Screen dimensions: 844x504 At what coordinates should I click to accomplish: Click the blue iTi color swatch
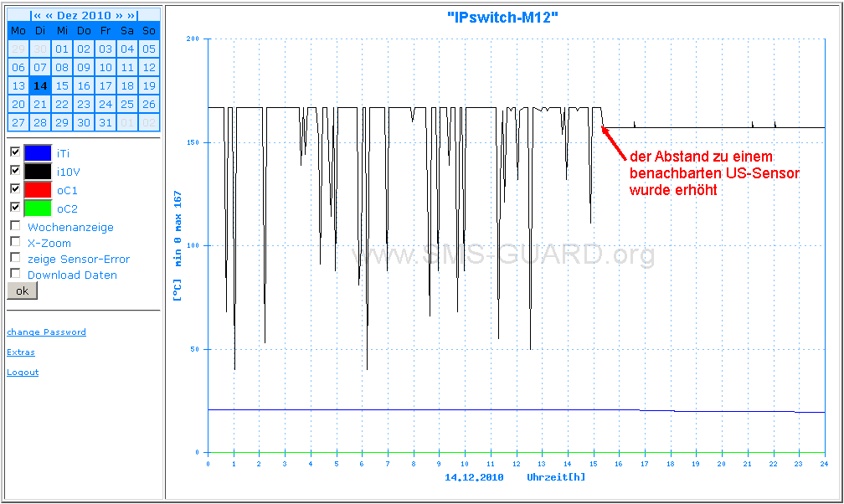38,153
